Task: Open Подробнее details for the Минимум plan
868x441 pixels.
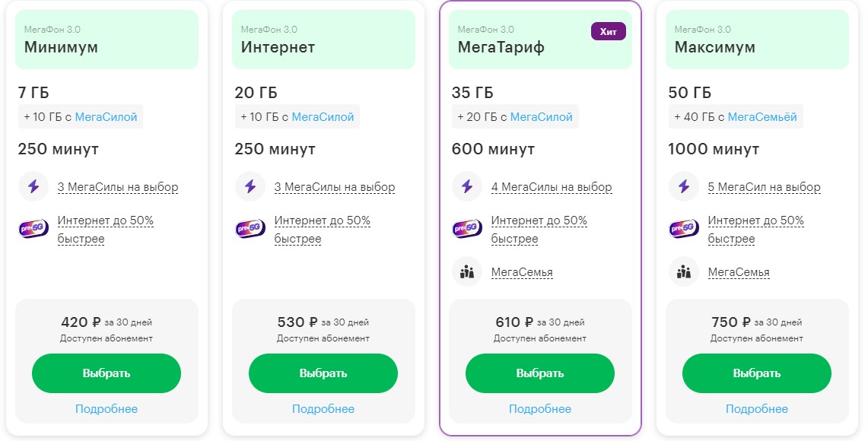Action: coord(107,409)
